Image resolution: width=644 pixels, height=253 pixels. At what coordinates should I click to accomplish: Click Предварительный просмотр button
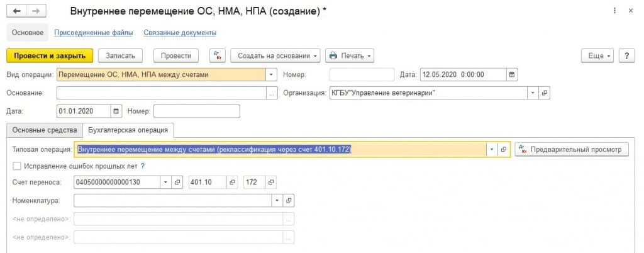pos(571,149)
